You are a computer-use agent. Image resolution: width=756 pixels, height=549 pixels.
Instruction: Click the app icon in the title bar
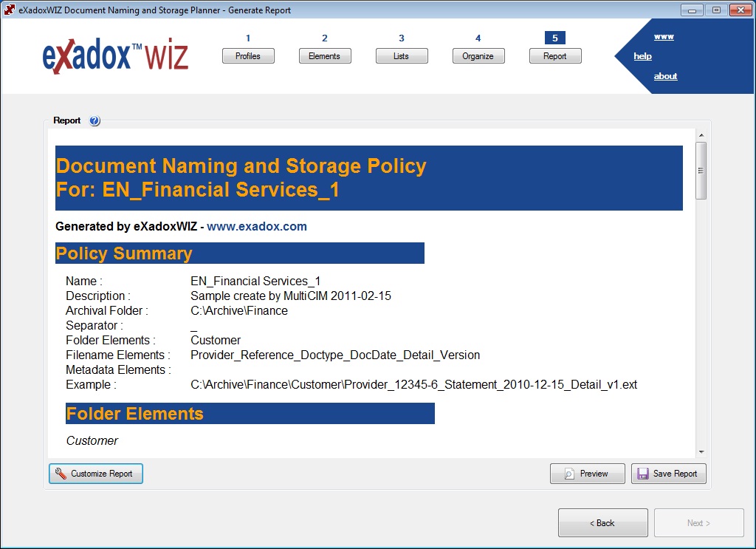click(x=10, y=10)
